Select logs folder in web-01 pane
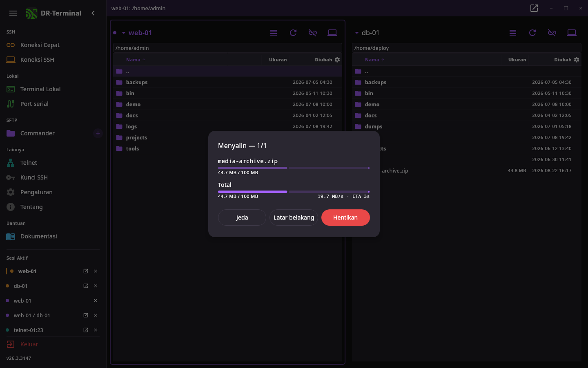Screen dimensions: 588x368 [227, 126]
